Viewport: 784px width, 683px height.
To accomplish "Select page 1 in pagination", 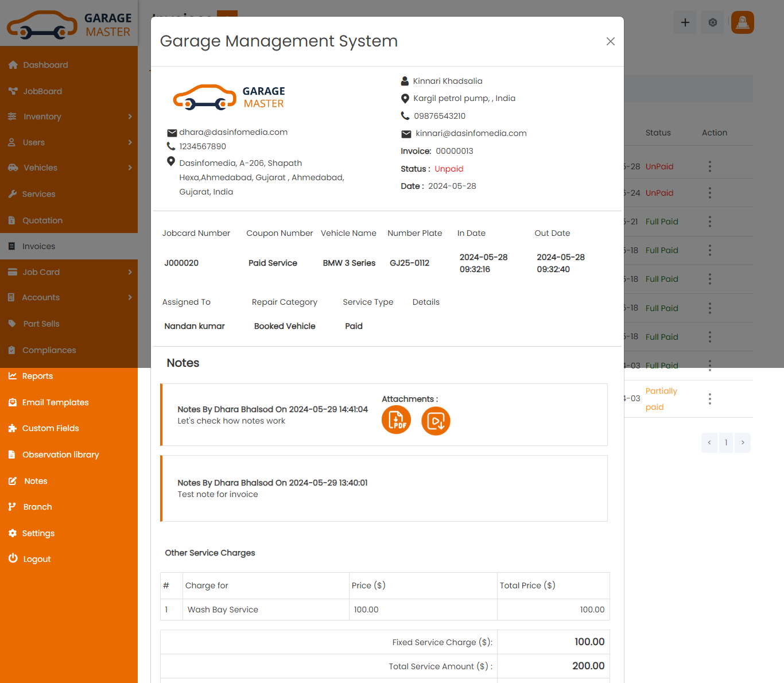I will pyautogui.click(x=725, y=443).
